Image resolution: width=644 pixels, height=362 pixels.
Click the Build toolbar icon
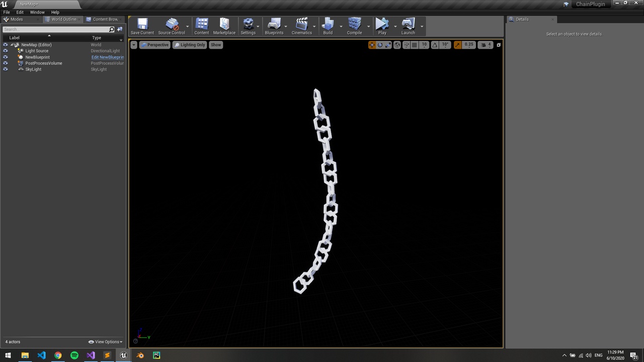tap(328, 26)
